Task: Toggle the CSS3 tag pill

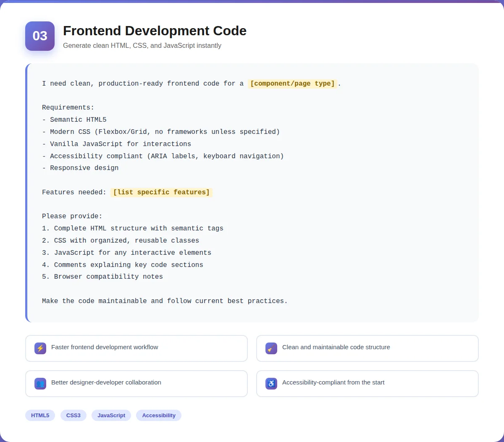Action: [x=73, y=415]
